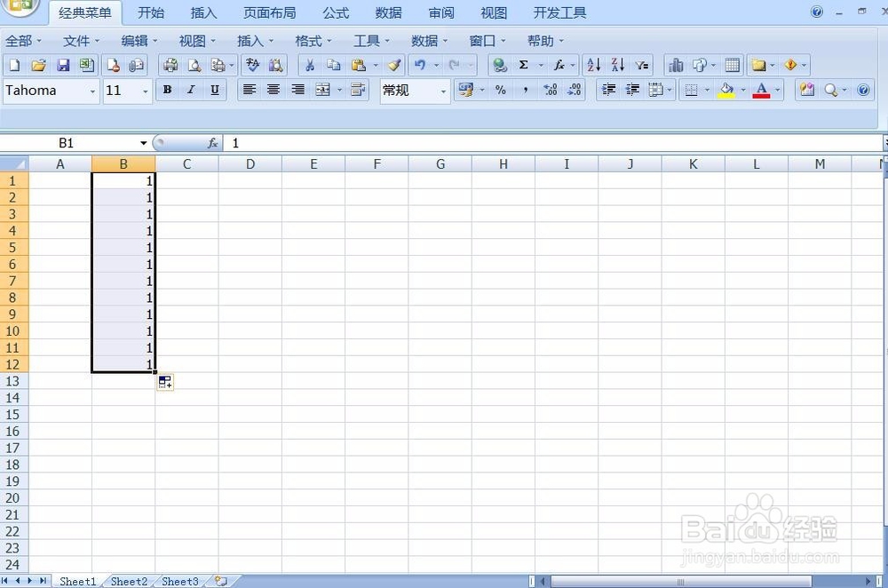Switch to the 开始 ribbon tab
Image resolution: width=888 pixels, height=588 pixels.
[151, 12]
